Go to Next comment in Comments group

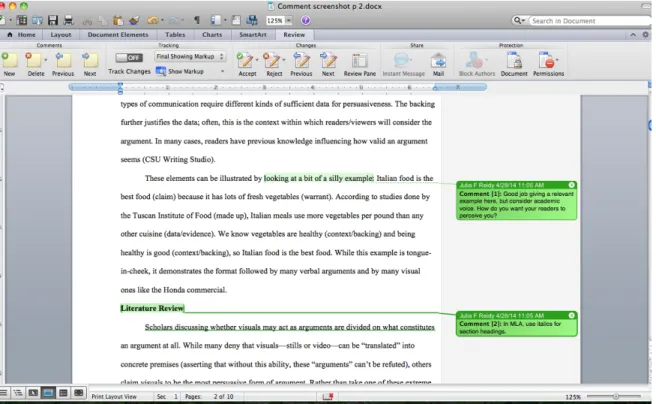(x=90, y=60)
